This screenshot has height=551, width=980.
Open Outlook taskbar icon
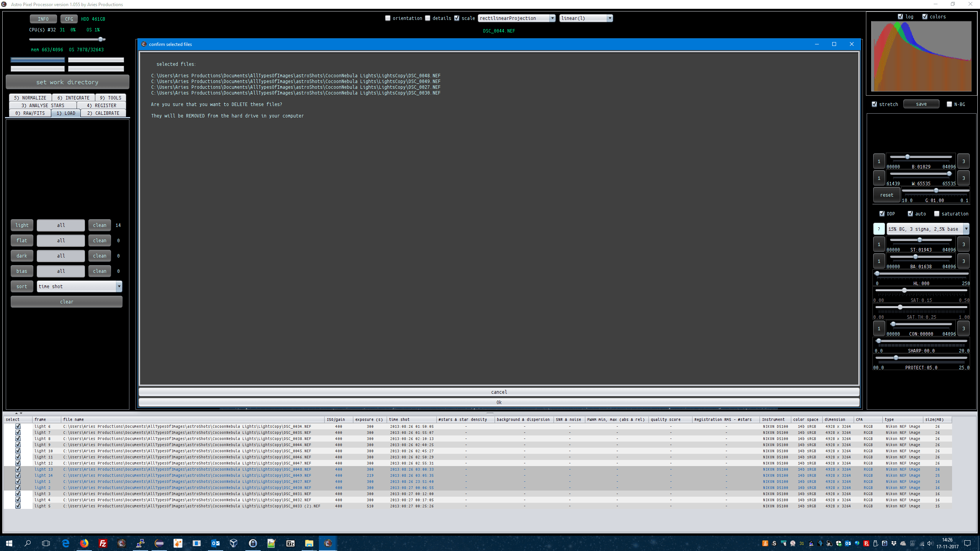coord(216,543)
